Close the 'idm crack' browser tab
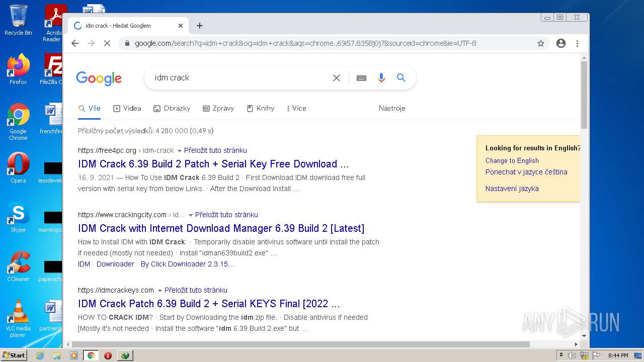The height and width of the screenshot is (362, 644). click(x=181, y=26)
